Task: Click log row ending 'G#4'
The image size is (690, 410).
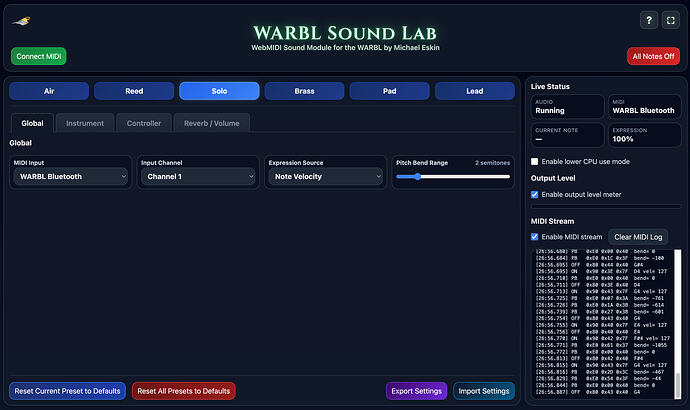Action: tap(589, 265)
